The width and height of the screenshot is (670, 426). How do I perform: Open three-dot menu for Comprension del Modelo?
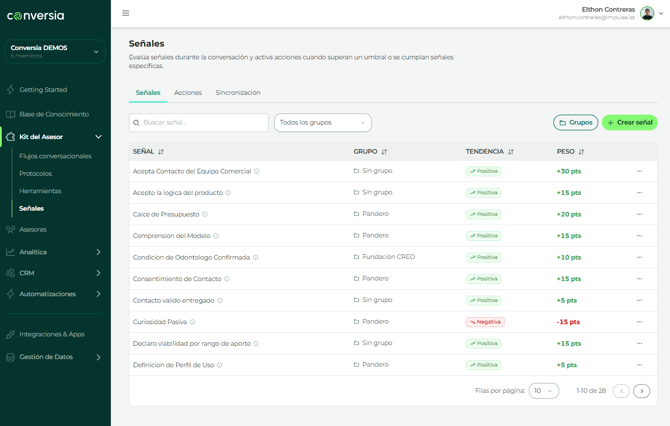pos(640,236)
